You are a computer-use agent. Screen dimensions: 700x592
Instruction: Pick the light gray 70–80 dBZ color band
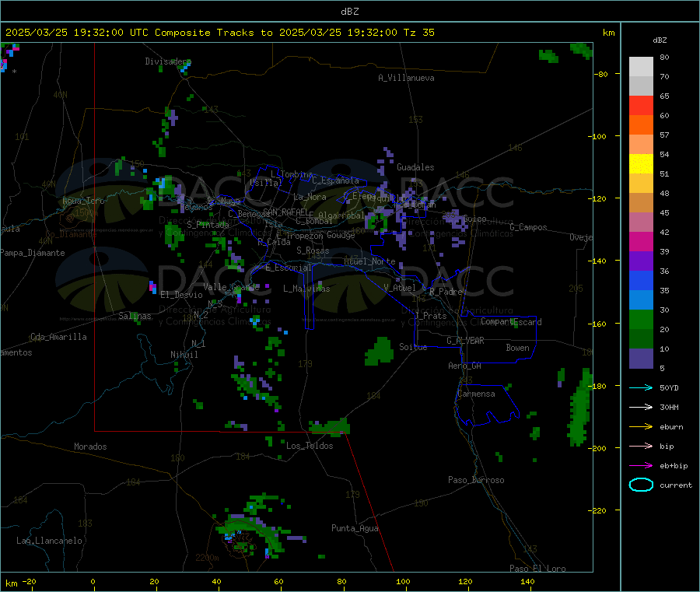point(641,67)
